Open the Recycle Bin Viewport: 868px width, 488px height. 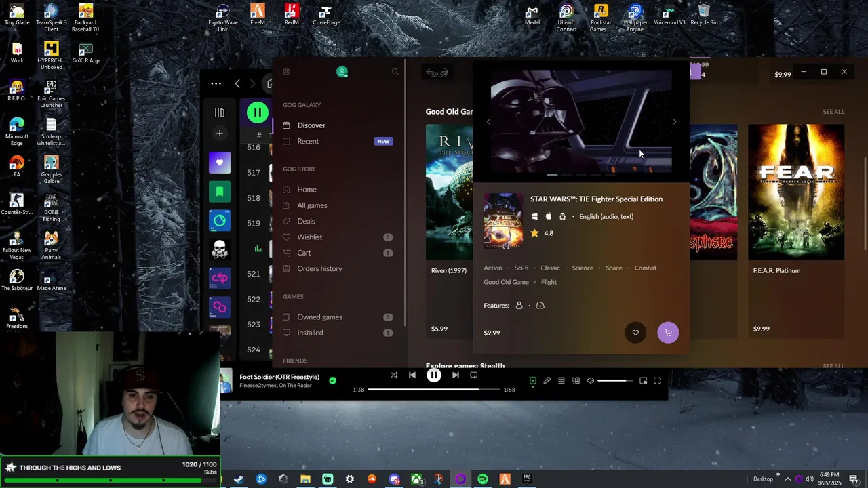click(704, 16)
